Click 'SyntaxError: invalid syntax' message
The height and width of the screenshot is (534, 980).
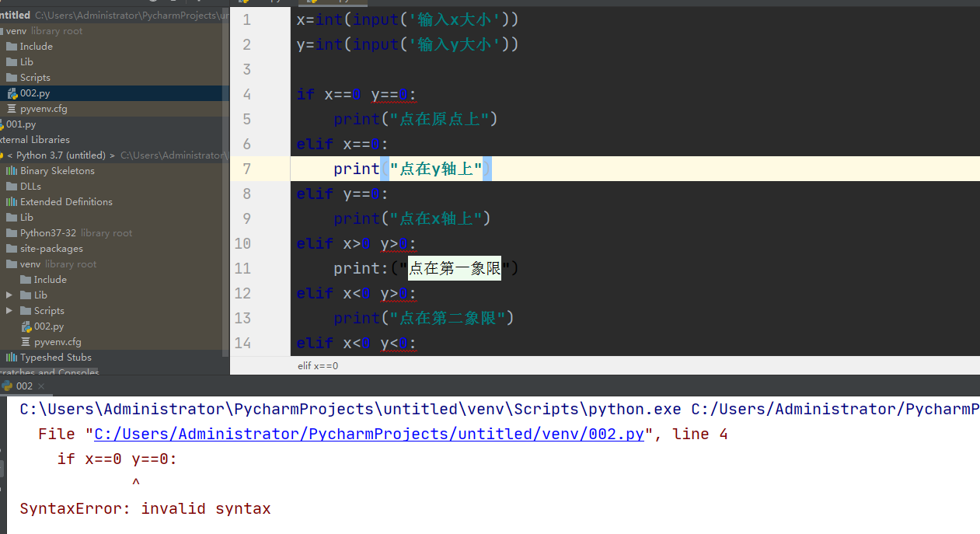click(145, 509)
